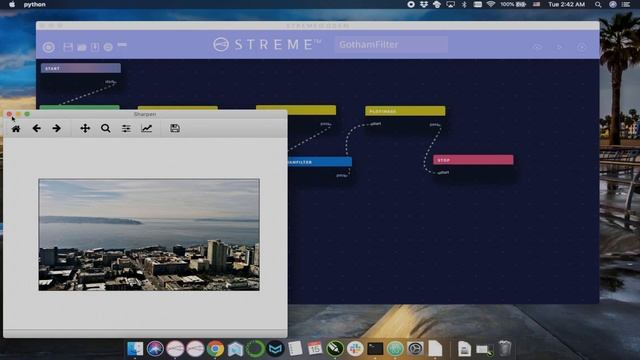The image size is (640, 360).
Task: Select the Pan tool (cross arrows) in Sharpen toolbar
Action: (x=85, y=129)
